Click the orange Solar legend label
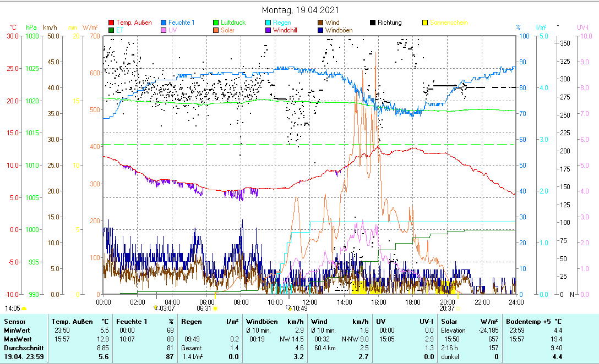Image resolution: width=599 pixels, height=364 pixels. tap(227, 30)
